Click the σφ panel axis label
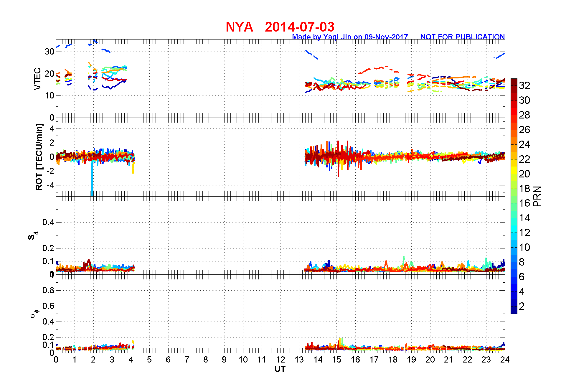The width and height of the screenshot is (561, 392). click(34, 313)
